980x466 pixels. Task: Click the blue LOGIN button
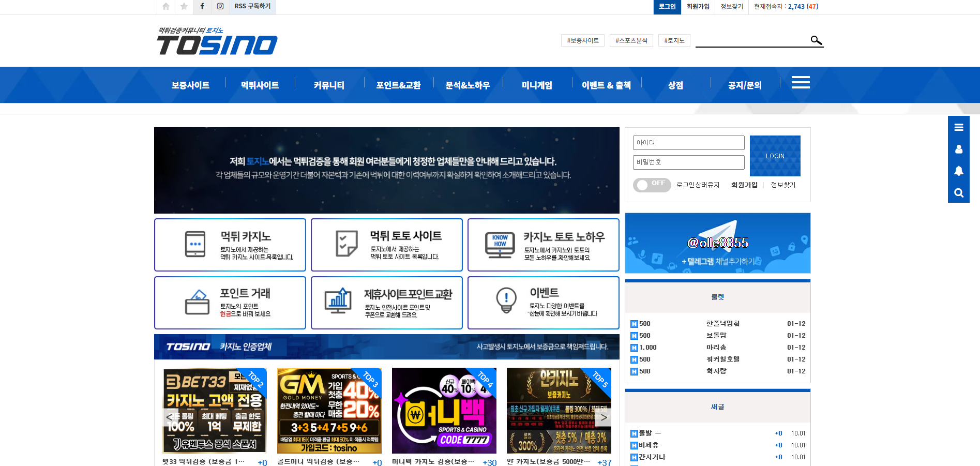pyautogui.click(x=775, y=156)
